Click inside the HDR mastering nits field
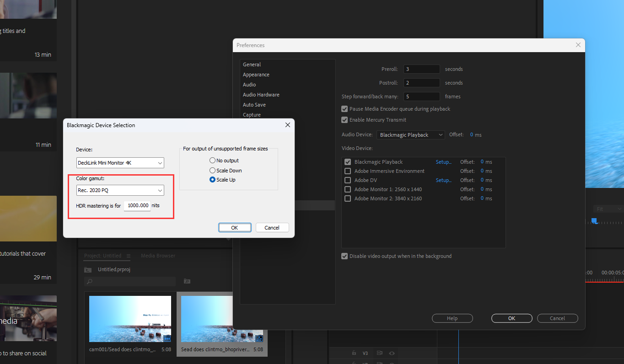 click(x=137, y=205)
